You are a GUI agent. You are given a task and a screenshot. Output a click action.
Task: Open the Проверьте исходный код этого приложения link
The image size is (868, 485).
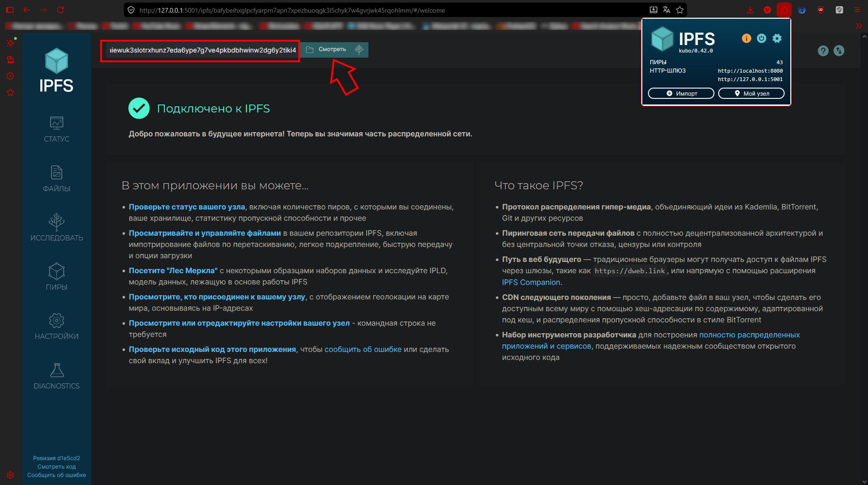pyautogui.click(x=212, y=350)
